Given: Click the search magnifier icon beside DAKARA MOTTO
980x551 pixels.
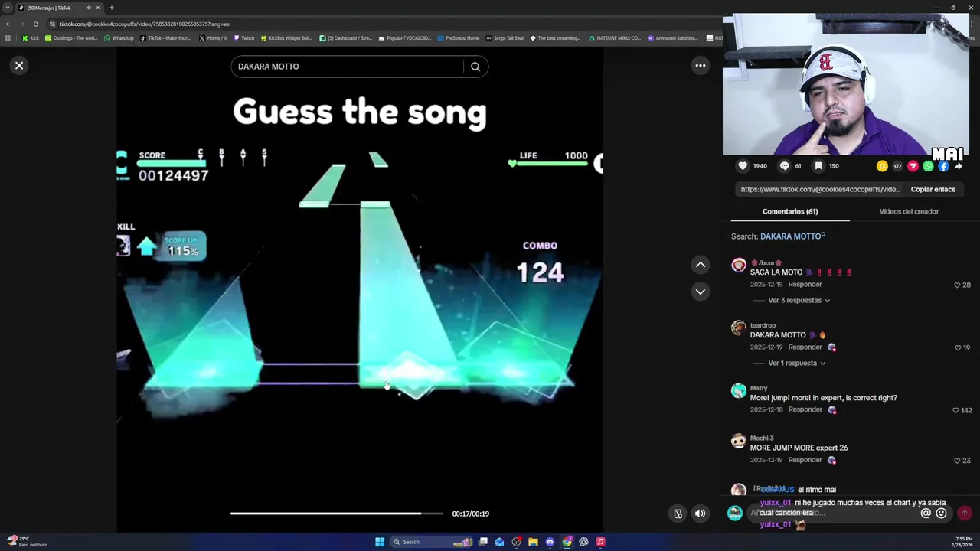Looking at the screenshot, I should (x=475, y=67).
